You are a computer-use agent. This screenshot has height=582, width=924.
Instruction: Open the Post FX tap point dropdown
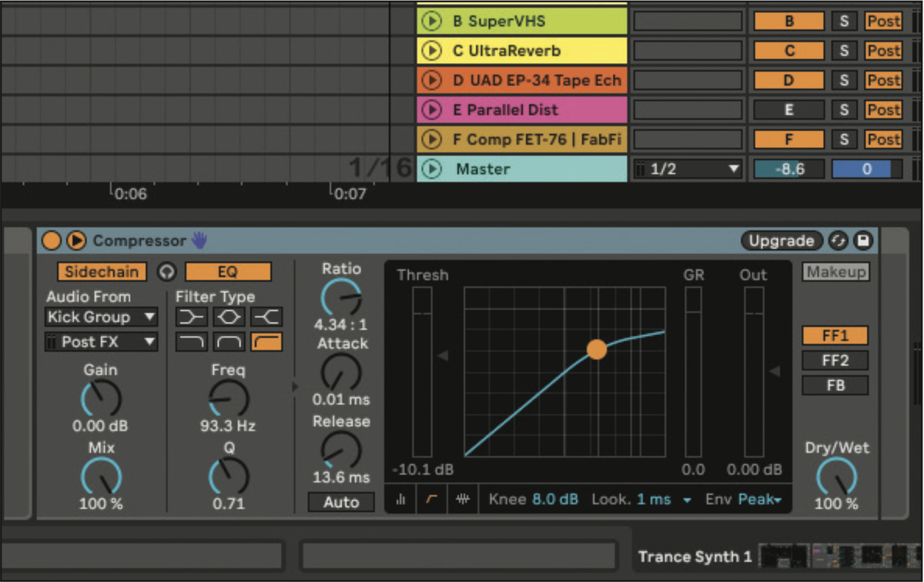pyautogui.click(x=100, y=342)
